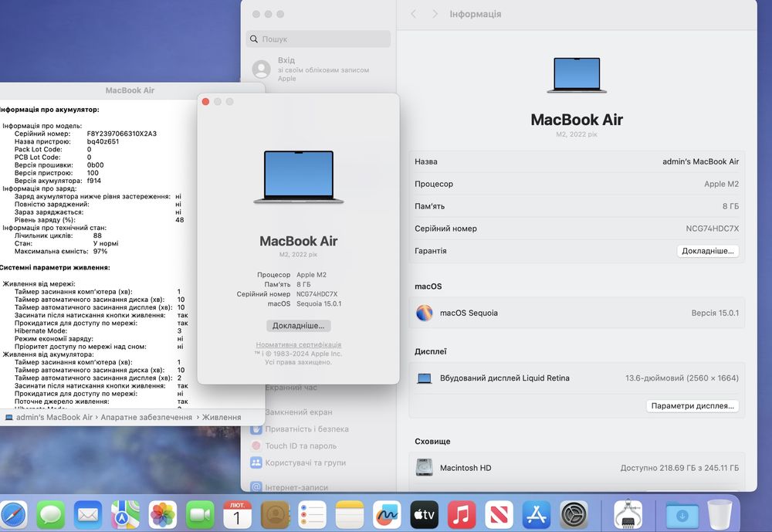This screenshot has height=532, width=772.
Task: Open System Information chip icon in dock
Action: pos(628,515)
